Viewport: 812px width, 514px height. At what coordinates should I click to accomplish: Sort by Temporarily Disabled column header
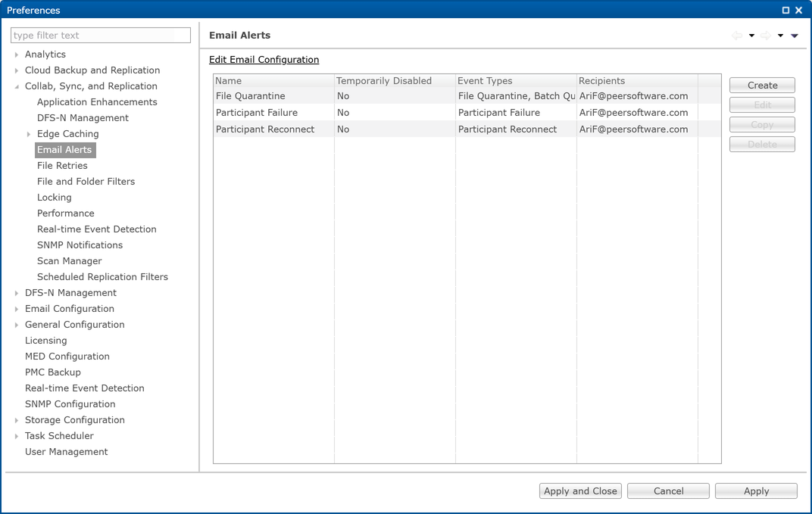click(395, 81)
